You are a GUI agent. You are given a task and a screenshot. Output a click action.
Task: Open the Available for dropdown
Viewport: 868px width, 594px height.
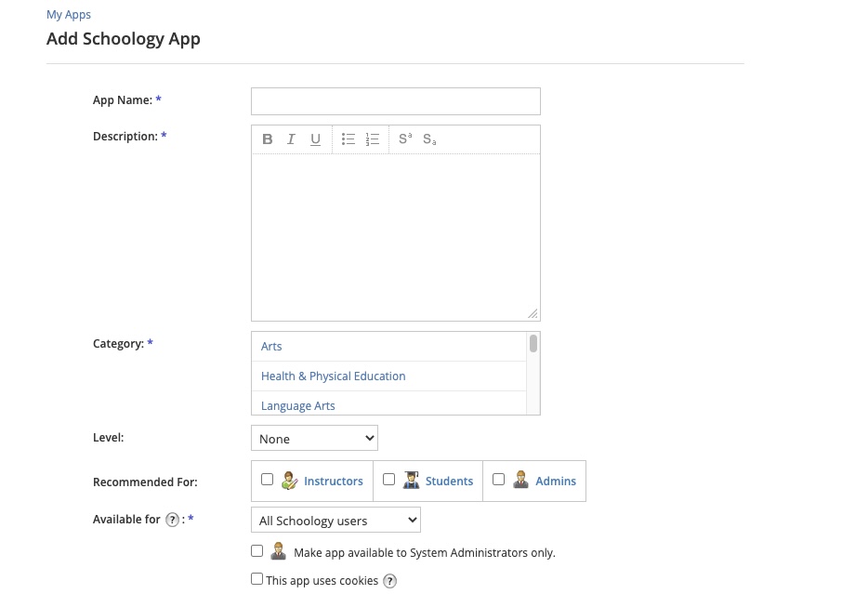pyautogui.click(x=336, y=521)
